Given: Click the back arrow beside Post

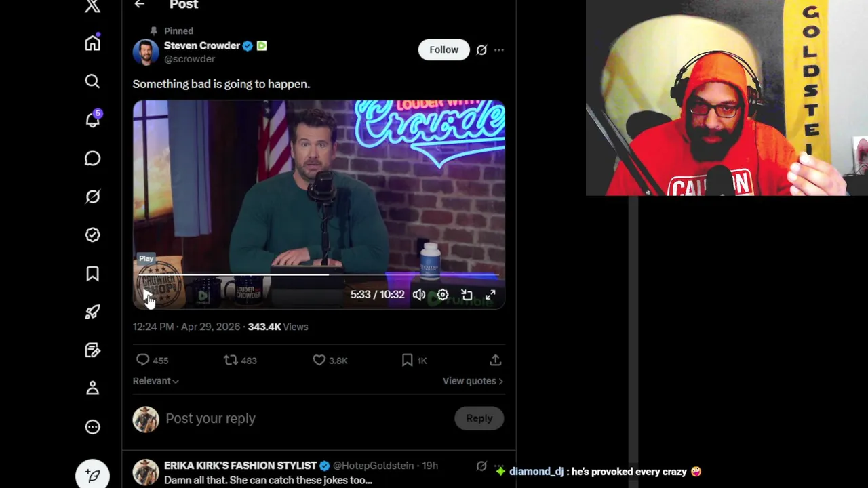Looking at the screenshot, I should [x=140, y=5].
